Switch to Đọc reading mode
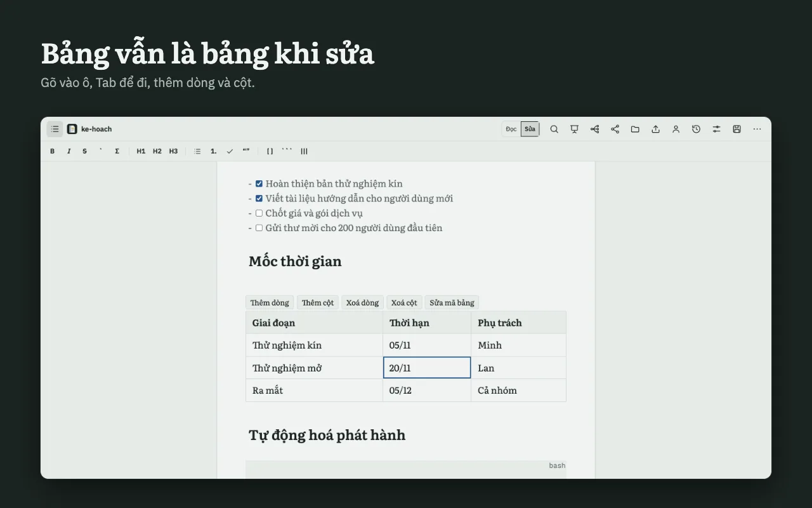Viewport: 812px width, 508px height. coord(511,129)
